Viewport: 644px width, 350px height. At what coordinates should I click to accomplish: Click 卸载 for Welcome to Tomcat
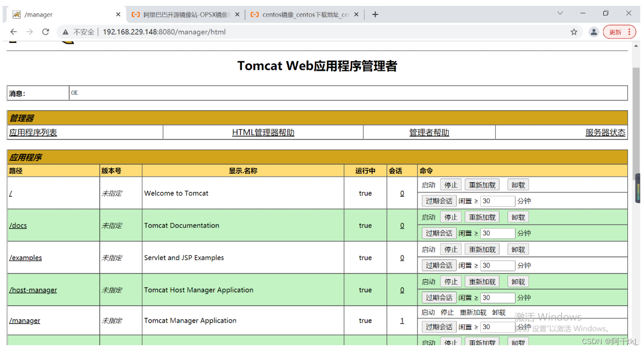[518, 185]
